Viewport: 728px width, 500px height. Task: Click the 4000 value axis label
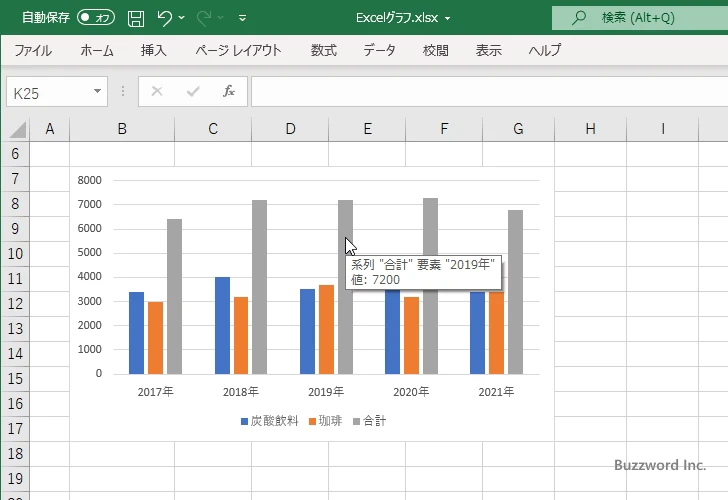[x=90, y=276]
